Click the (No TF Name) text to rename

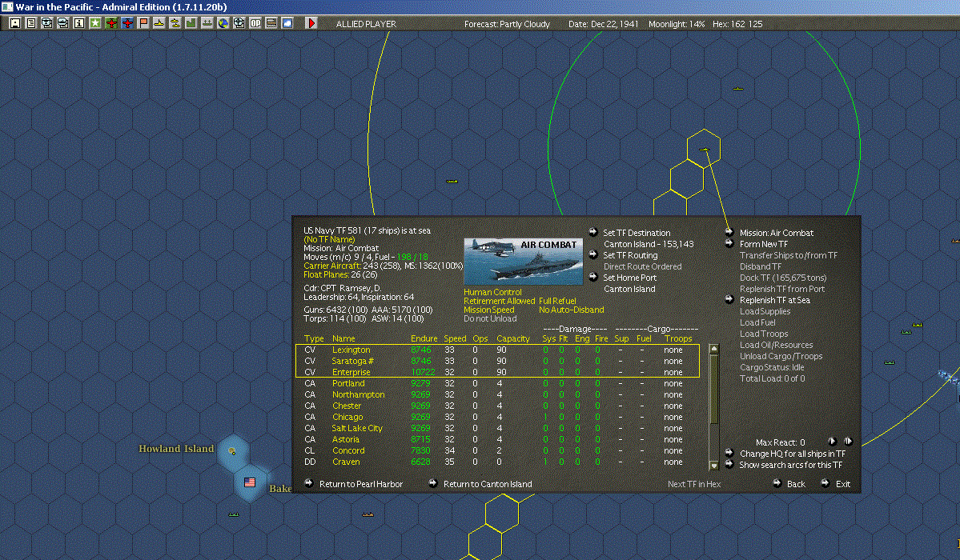pyautogui.click(x=329, y=239)
